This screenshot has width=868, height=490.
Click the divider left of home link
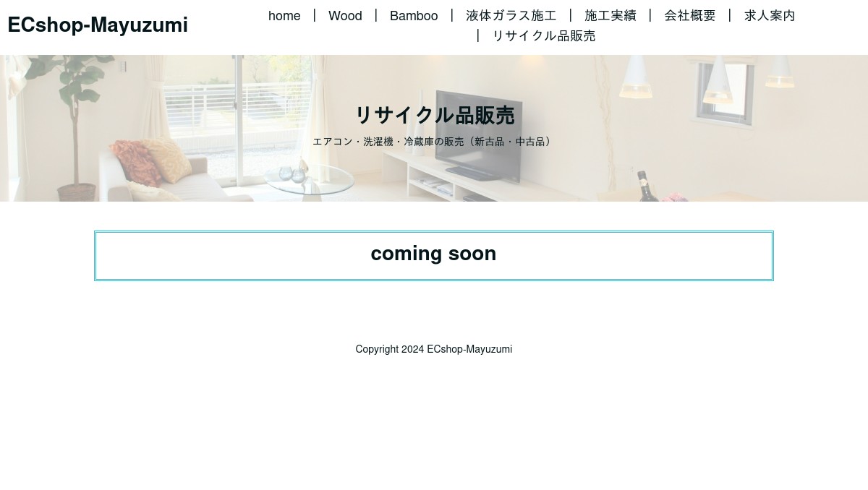[x=314, y=15]
